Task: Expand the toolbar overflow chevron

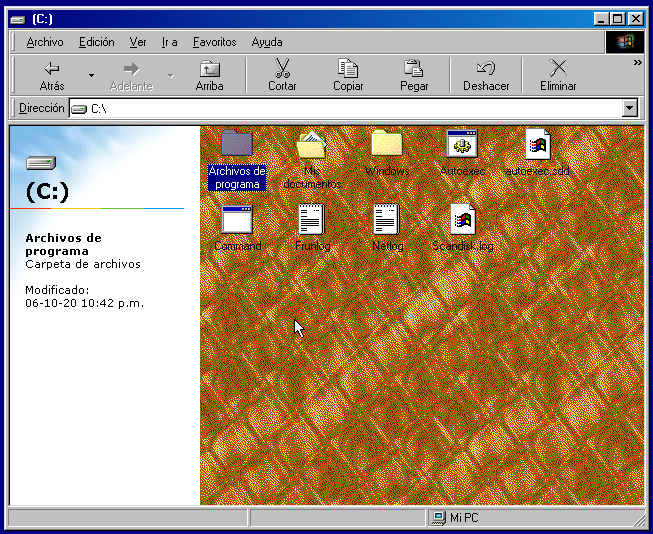Action: click(x=637, y=62)
